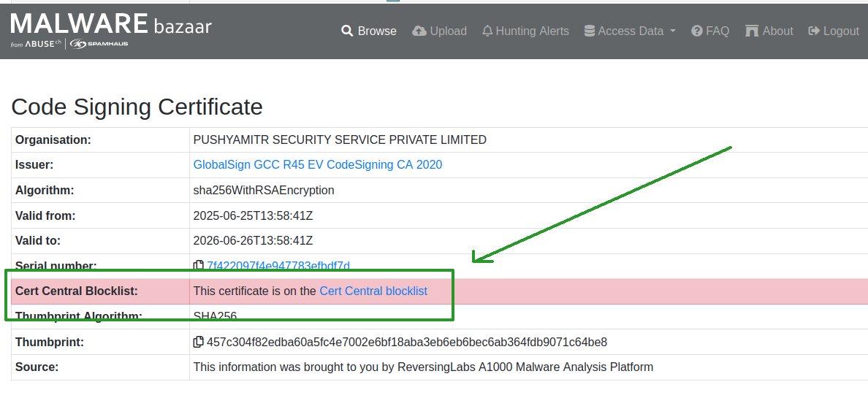This screenshot has width=868, height=409.
Task: Expand the Access Data dropdown caret
Action: click(x=673, y=31)
